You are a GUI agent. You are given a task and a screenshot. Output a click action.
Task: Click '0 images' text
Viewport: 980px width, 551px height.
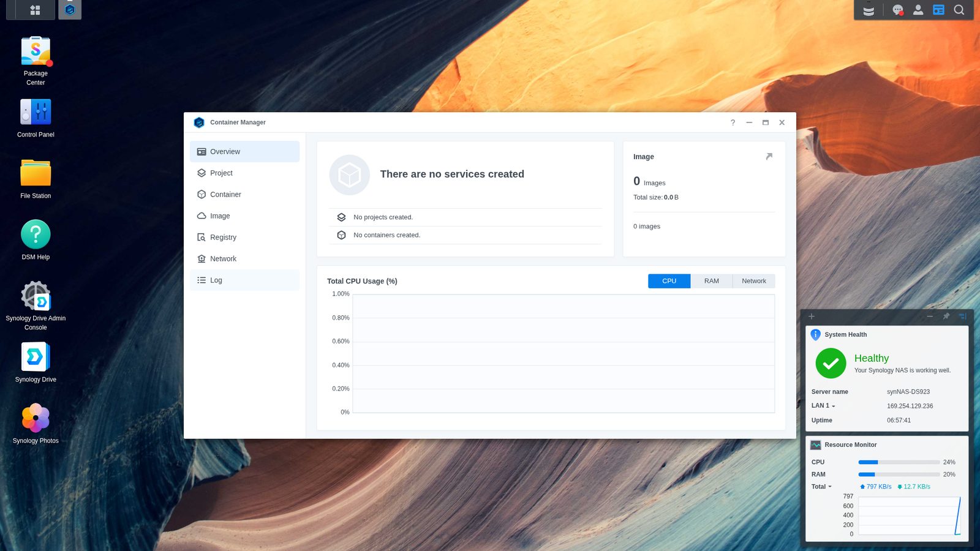(647, 227)
